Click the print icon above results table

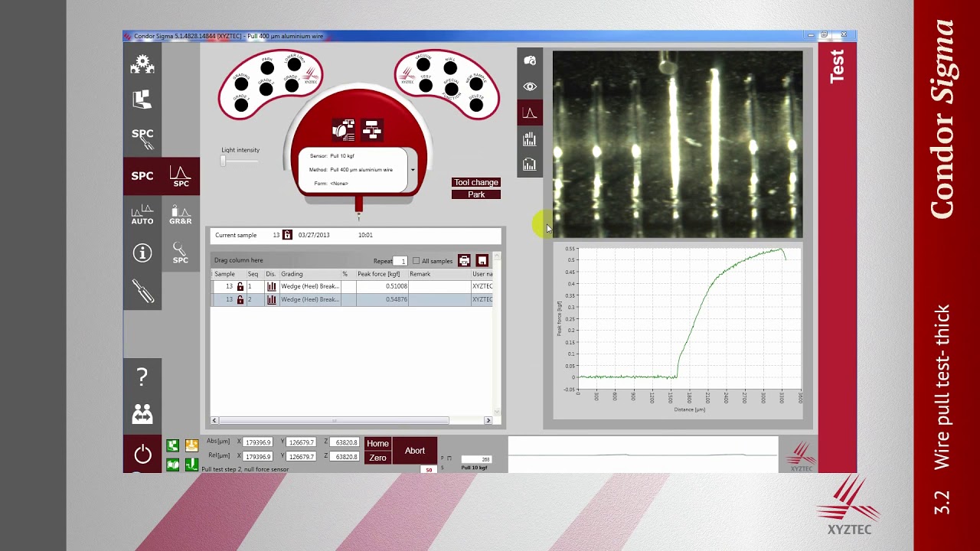click(464, 261)
